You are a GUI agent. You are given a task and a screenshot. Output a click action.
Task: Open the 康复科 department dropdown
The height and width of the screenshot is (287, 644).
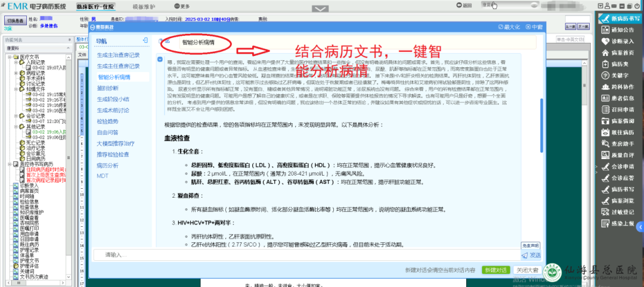tap(38, 48)
